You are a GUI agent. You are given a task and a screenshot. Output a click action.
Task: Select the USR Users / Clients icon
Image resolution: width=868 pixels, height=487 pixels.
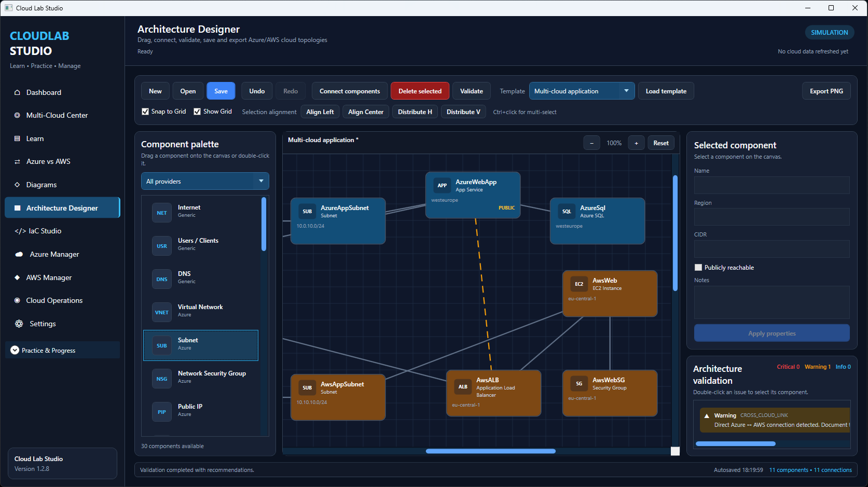[x=162, y=246]
